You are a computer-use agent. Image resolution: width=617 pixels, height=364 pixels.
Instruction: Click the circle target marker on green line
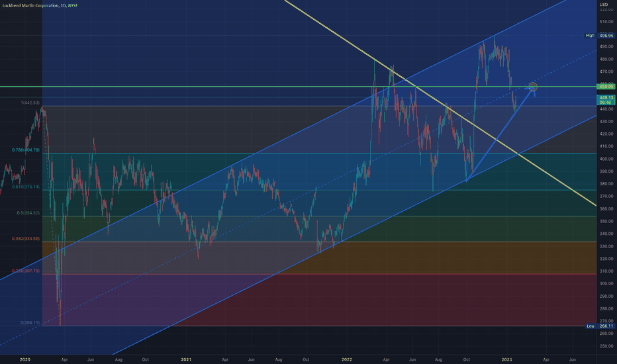point(533,87)
